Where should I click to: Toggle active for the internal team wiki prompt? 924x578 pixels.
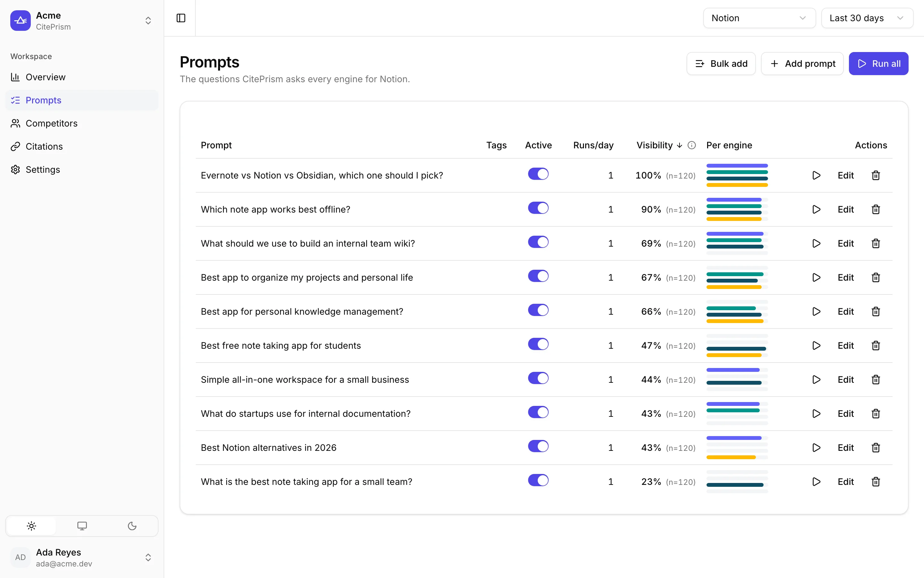[x=538, y=242]
